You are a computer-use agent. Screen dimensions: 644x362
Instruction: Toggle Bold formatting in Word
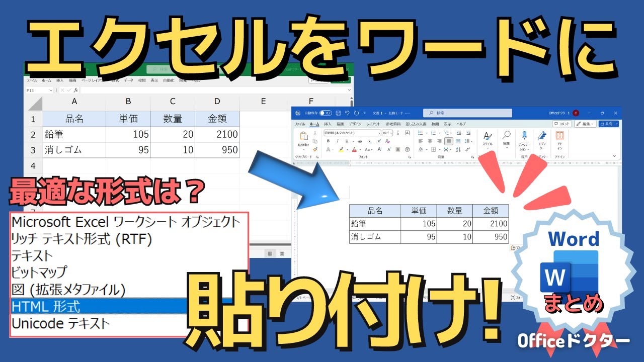click(329, 141)
